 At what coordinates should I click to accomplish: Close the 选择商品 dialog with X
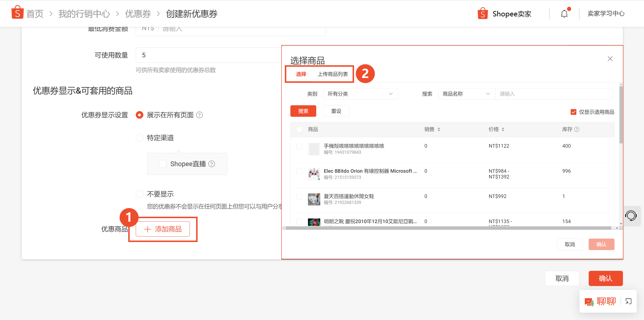(x=610, y=59)
